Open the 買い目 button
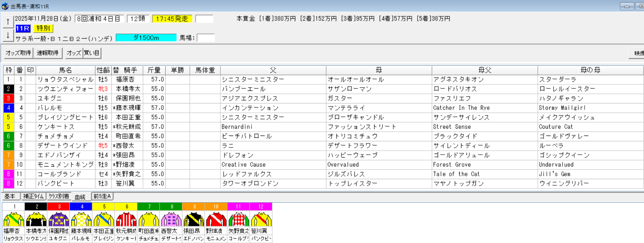 (92, 53)
